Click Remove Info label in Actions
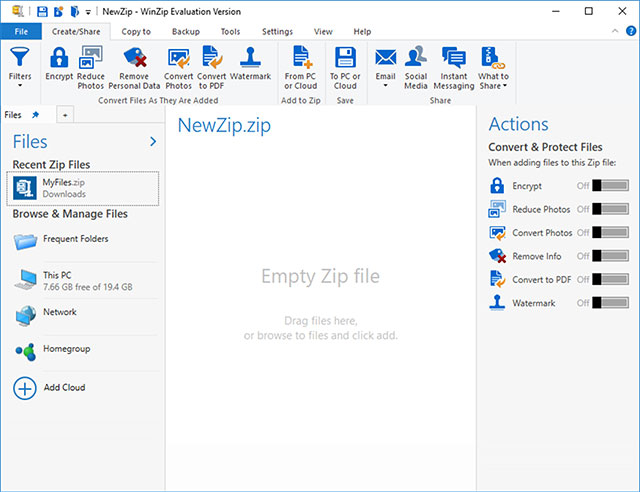The width and height of the screenshot is (640, 492). pos(537,256)
